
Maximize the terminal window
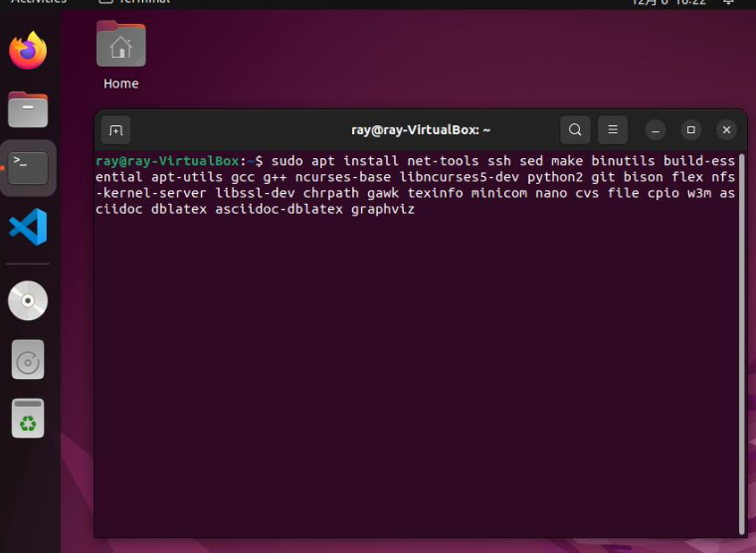pos(691,129)
